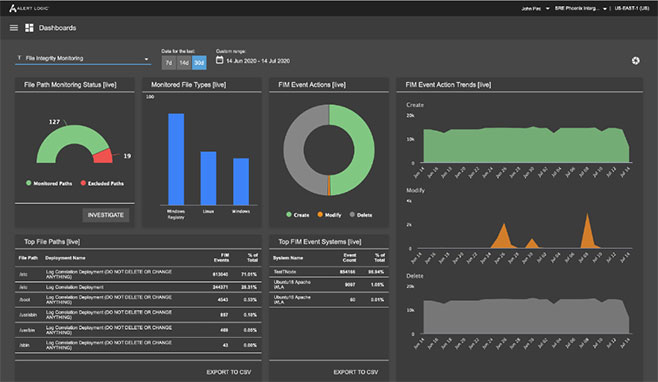The width and height of the screenshot is (658, 382).
Task: Open the calendar icon for custom range
Action: tap(219, 60)
